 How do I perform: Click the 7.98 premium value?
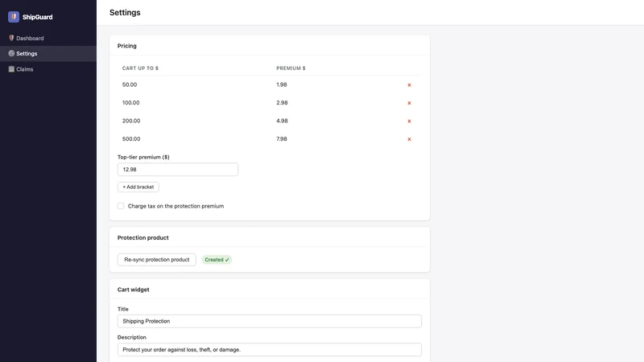[282, 138]
